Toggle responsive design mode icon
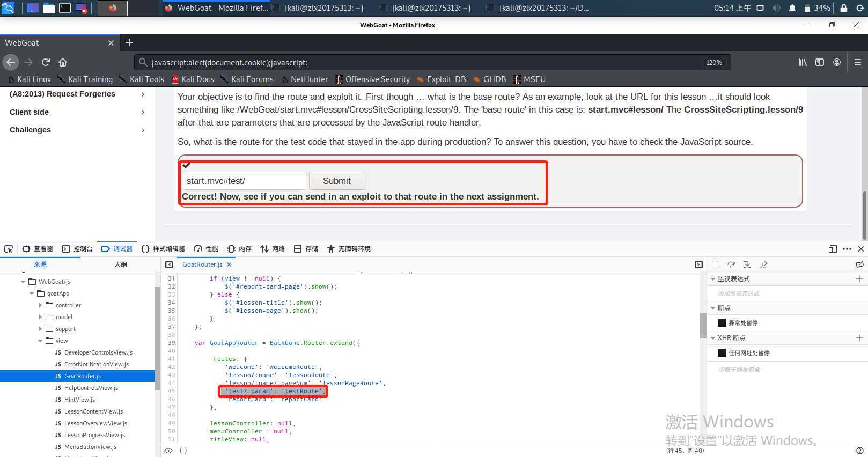 833,249
